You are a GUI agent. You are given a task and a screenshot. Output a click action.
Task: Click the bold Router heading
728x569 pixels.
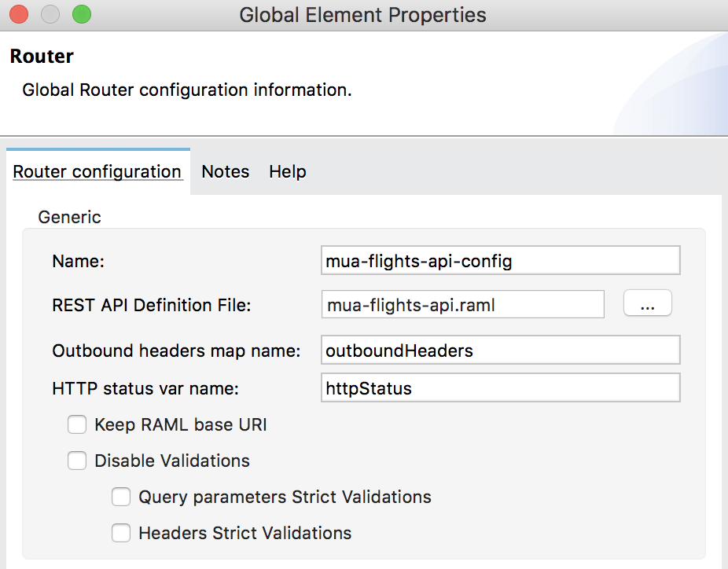tap(42, 56)
